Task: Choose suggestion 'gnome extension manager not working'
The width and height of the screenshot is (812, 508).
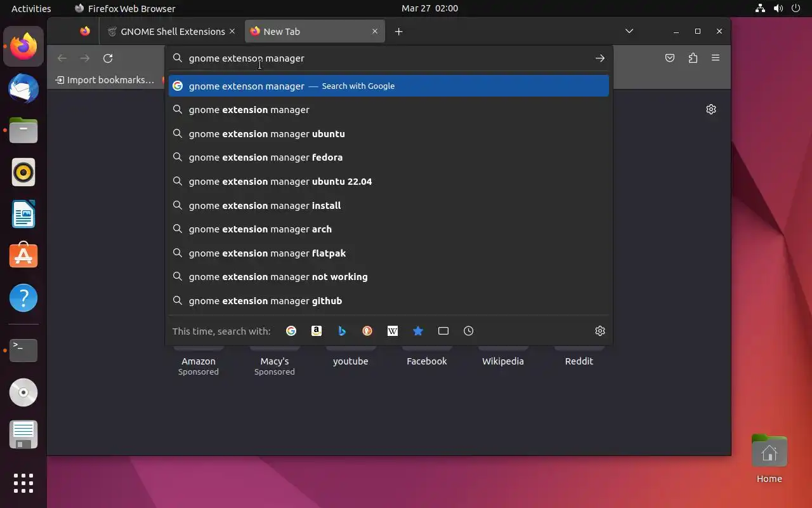Action: pyautogui.click(x=388, y=277)
